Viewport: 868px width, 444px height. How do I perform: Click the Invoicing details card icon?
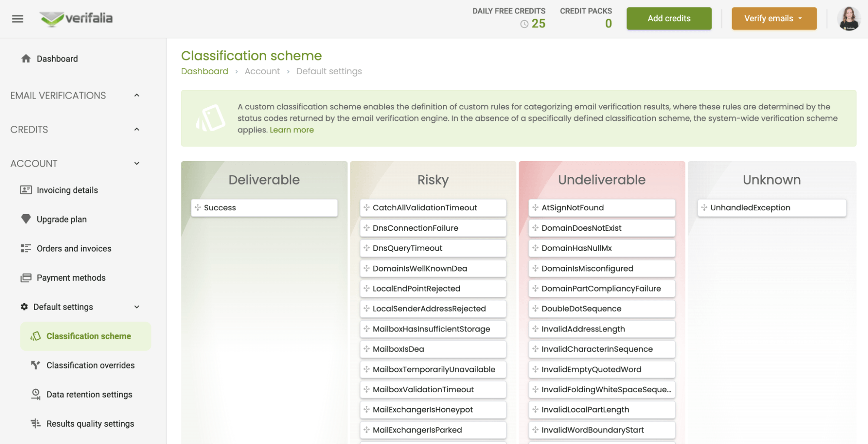(26, 190)
